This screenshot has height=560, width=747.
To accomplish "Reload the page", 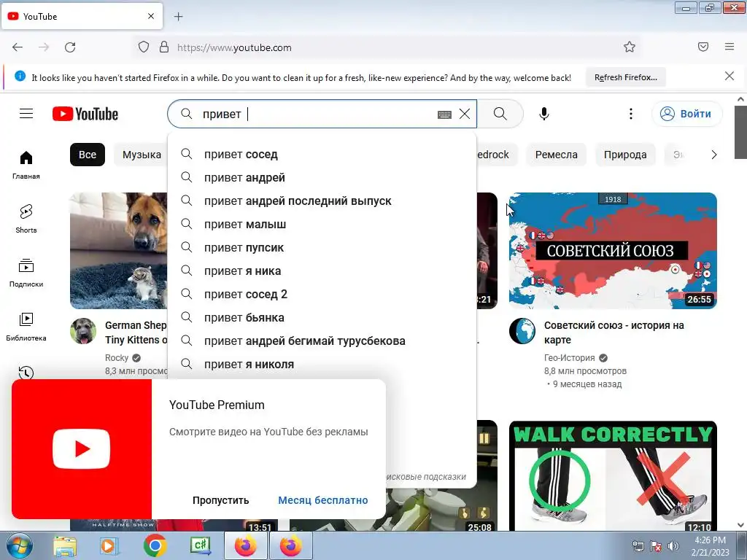I will [x=70, y=47].
